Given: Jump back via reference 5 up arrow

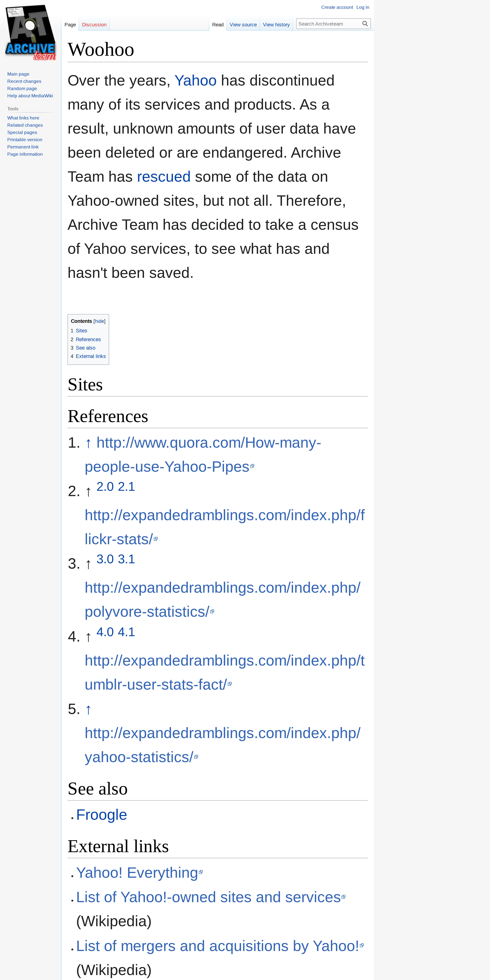Looking at the screenshot, I should (88, 709).
